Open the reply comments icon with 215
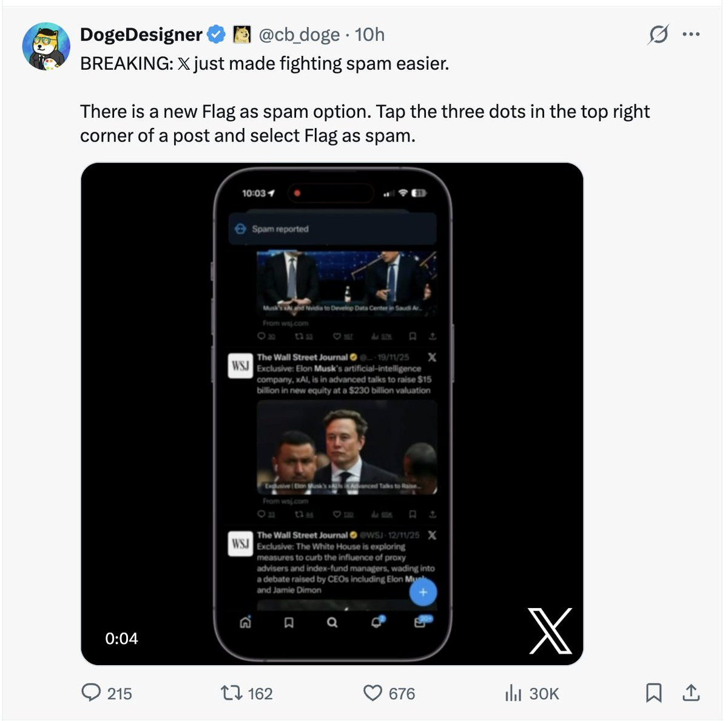 coord(91,692)
